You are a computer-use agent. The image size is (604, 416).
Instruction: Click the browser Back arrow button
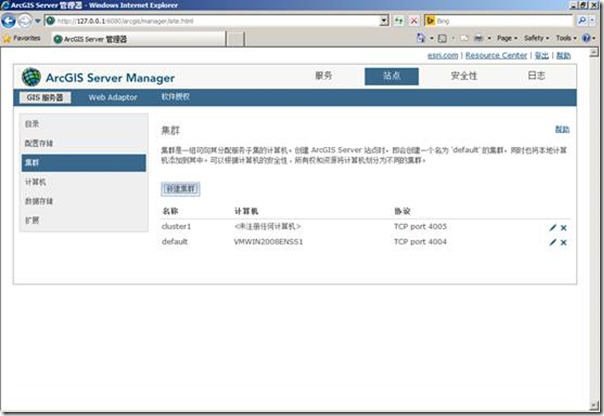click(8, 21)
